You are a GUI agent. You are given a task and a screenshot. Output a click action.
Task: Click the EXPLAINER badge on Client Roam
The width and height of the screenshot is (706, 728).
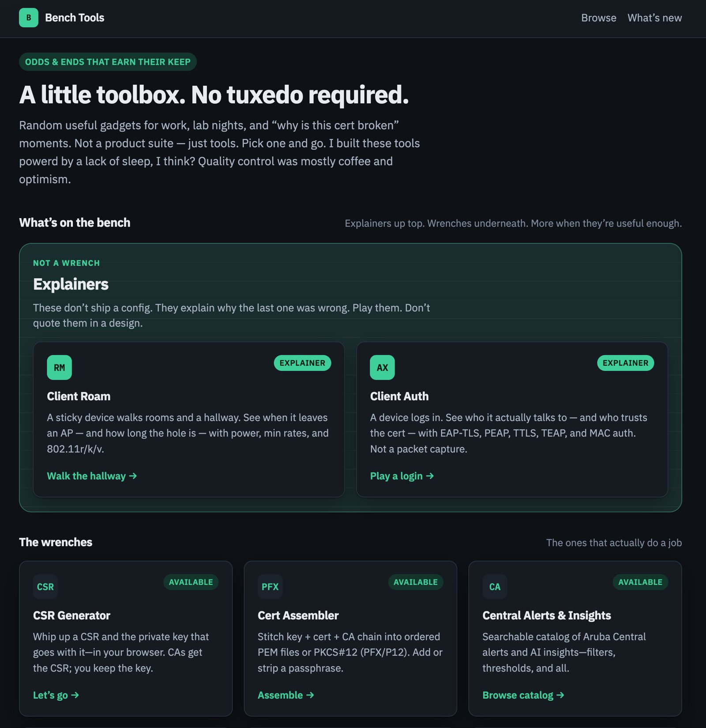[x=302, y=363]
